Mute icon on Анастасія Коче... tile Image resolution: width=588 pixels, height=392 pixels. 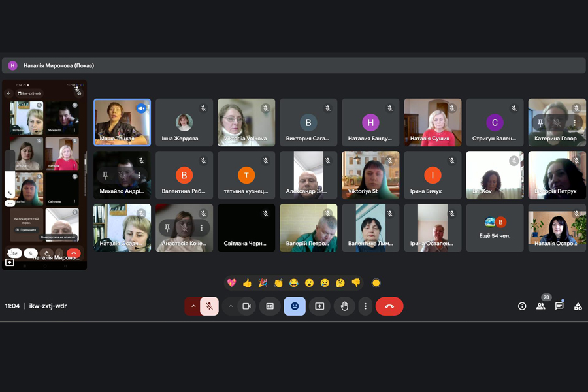[x=184, y=228]
